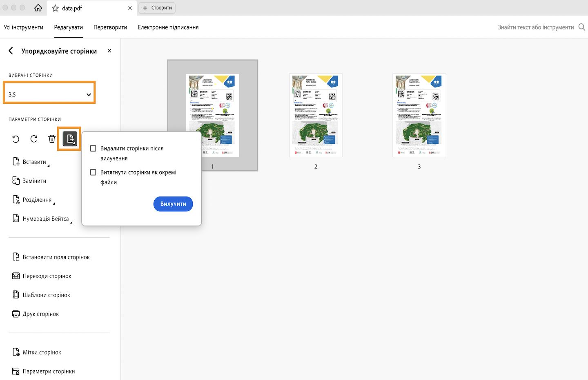Check Витягнути сторінки як окремі файли
The width and height of the screenshot is (588, 380).
93,172
